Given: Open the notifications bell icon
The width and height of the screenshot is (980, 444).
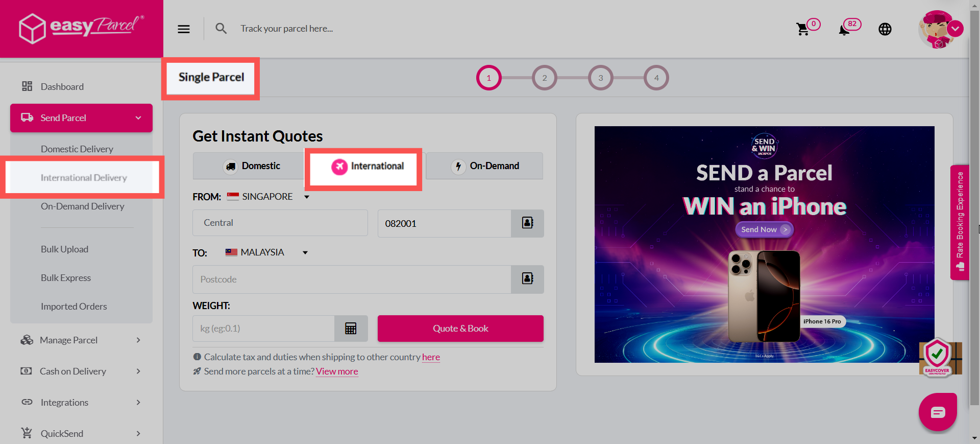Looking at the screenshot, I should 844,30.
